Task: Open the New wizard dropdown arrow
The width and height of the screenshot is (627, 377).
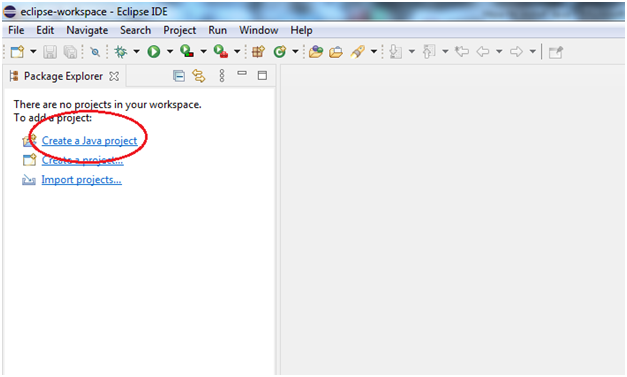Action: point(33,52)
